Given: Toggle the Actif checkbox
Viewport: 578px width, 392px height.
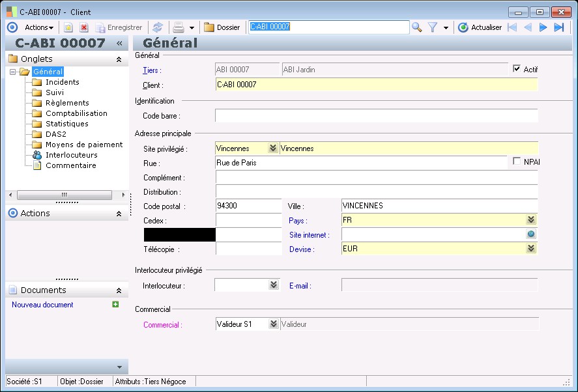Looking at the screenshot, I should pyautogui.click(x=517, y=69).
